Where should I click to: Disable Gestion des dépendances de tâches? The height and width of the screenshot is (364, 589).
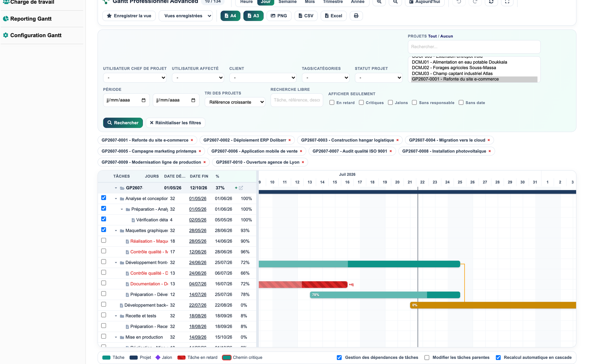coord(339,358)
